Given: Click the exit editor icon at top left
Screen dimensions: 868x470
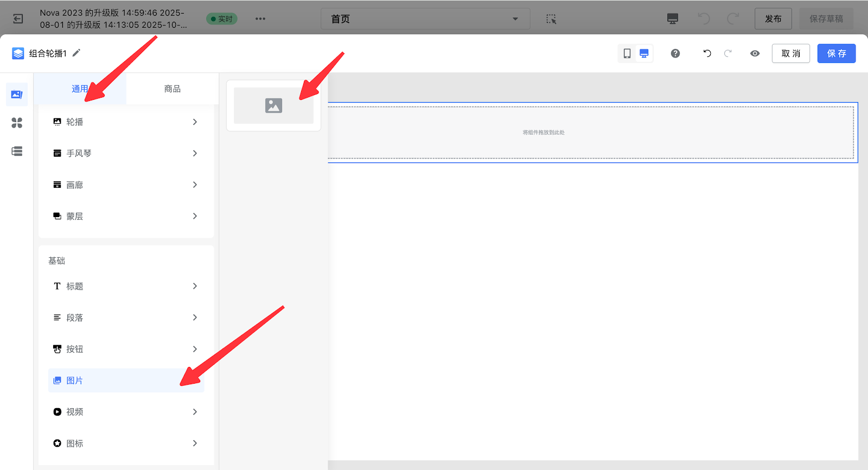Looking at the screenshot, I should [x=18, y=19].
